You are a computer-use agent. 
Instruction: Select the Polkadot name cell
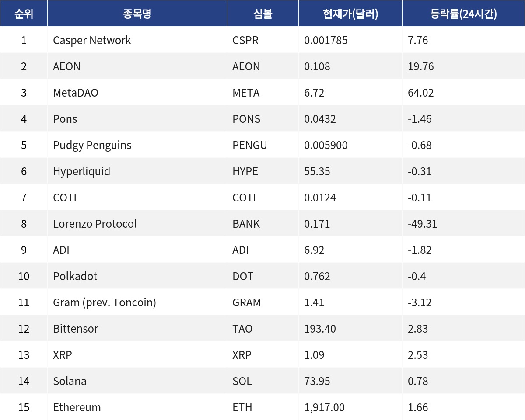coord(137,276)
